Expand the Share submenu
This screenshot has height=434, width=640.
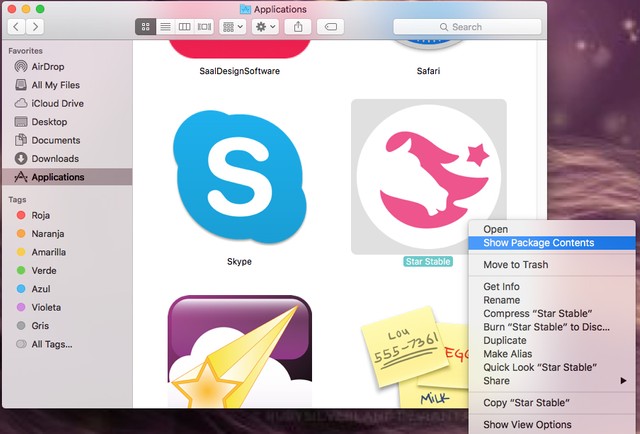coord(552,381)
